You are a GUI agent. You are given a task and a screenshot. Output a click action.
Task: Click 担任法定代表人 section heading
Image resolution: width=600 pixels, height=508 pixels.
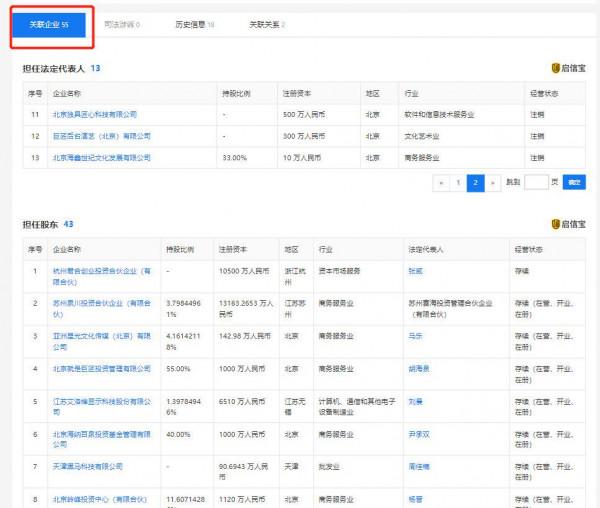click(54, 68)
